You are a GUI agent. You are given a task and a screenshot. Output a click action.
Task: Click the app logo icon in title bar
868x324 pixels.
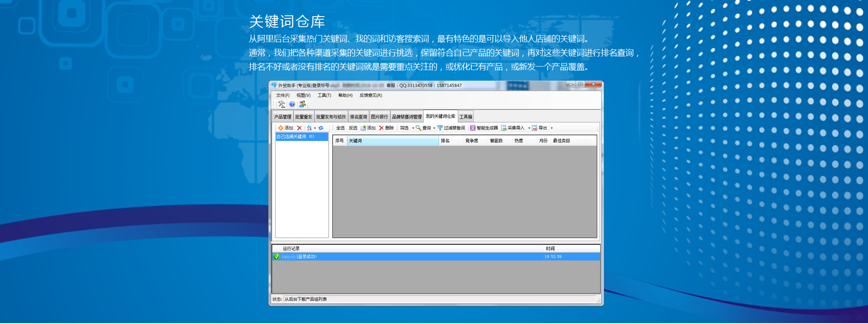274,85
